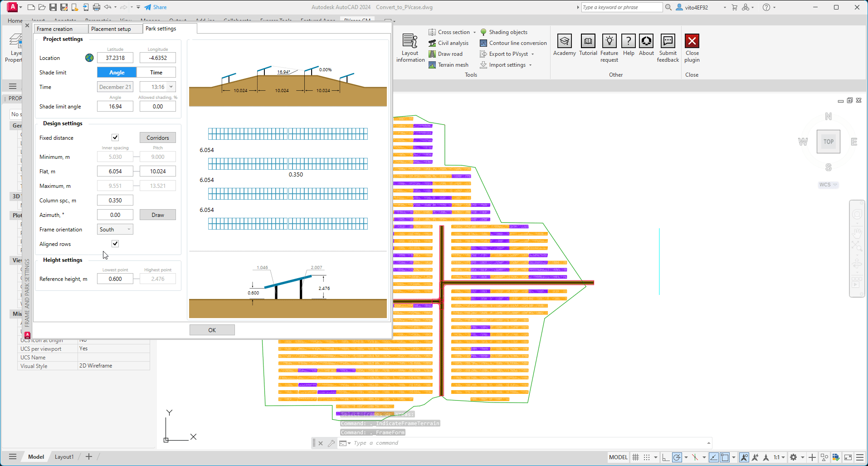The height and width of the screenshot is (466, 868).
Task: Open annotation scale 1:1 dropdown
Action: [779, 457]
